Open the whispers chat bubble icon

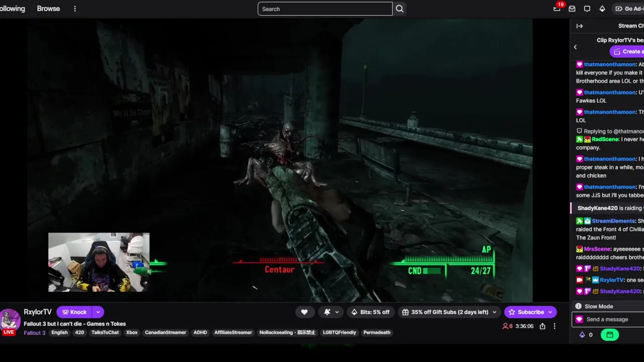click(x=587, y=9)
